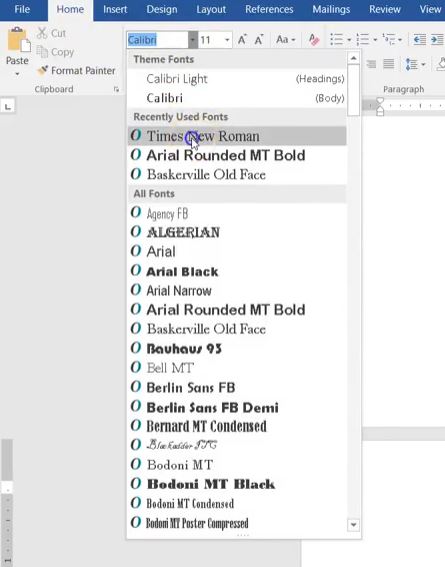Image resolution: width=445 pixels, height=567 pixels.
Task: Pick Agency FB font
Action: point(237,213)
